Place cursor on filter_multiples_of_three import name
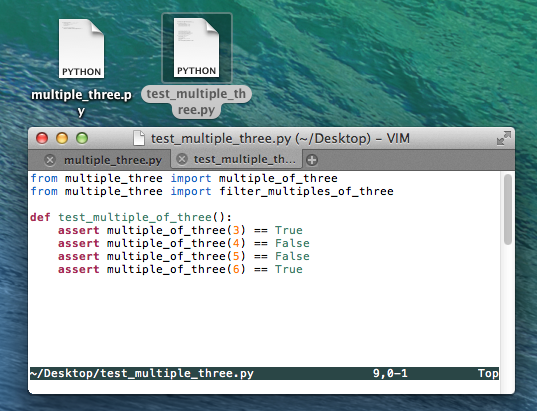 307,191
